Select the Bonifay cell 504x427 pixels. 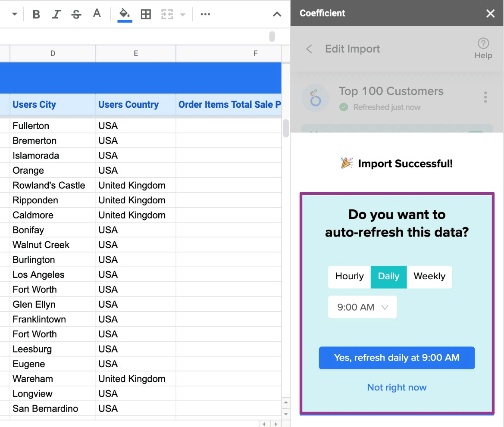(53, 230)
